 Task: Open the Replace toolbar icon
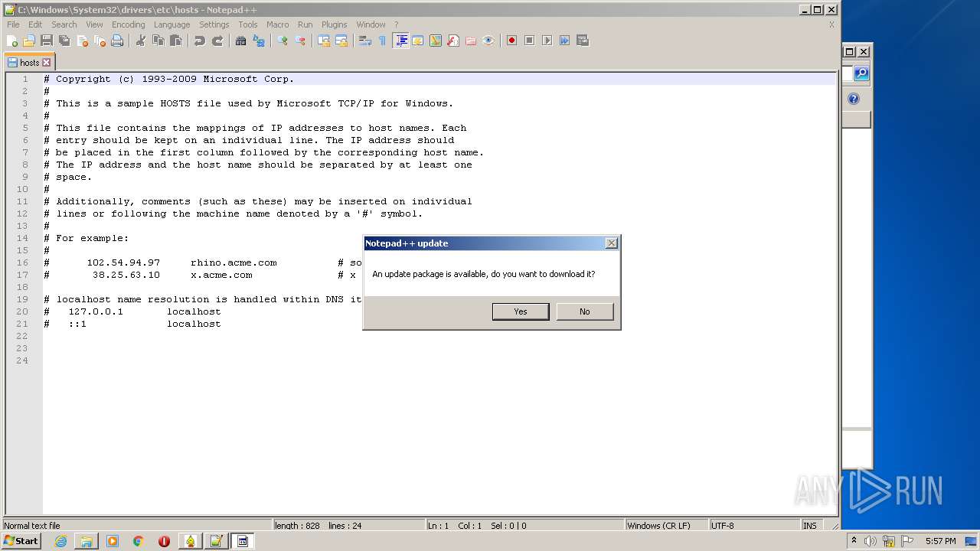click(x=259, y=41)
